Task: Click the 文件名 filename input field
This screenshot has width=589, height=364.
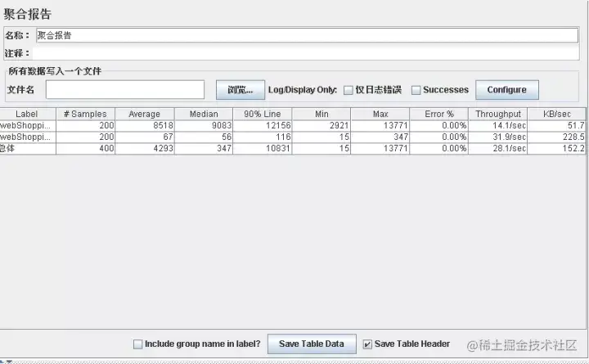Action: [125, 89]
